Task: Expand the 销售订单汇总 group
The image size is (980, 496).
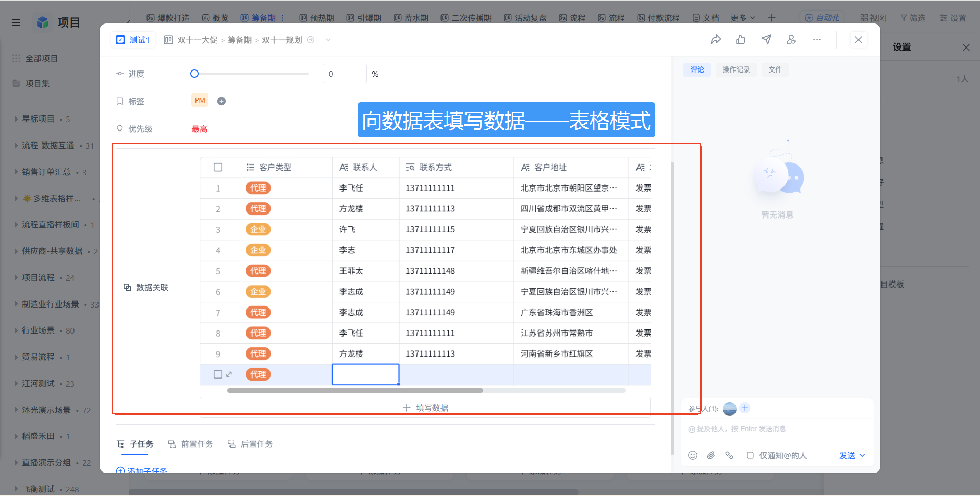Action: pyautogui.click(x=16, y=172)
